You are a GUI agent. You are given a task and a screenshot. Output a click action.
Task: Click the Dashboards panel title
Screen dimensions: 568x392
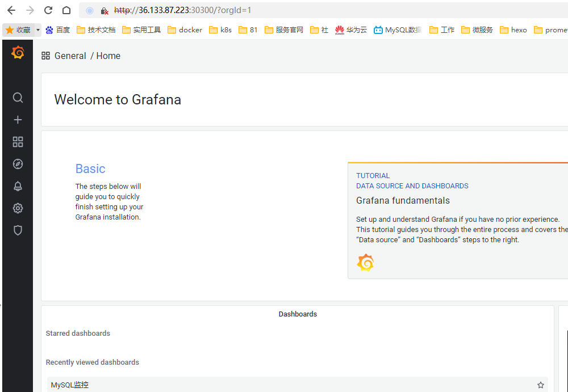point(298,314)
